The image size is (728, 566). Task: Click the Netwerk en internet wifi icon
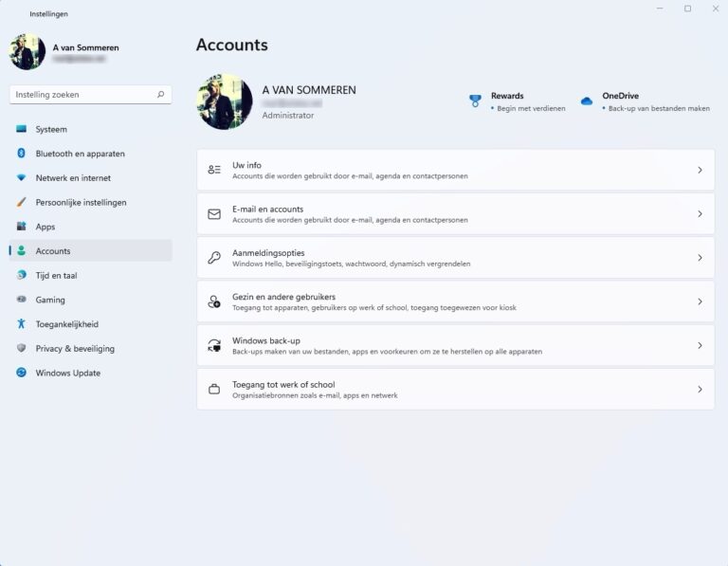[21, 178]
